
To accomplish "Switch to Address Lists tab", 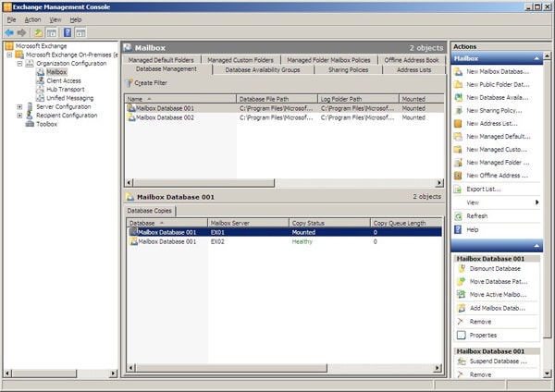I will tap(413, 70).
